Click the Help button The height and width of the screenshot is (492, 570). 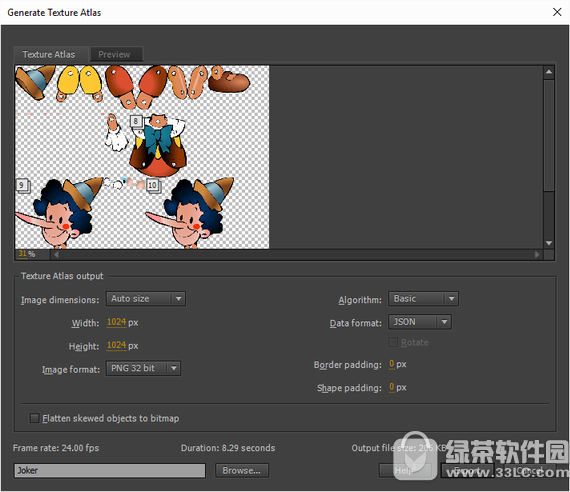405,471
